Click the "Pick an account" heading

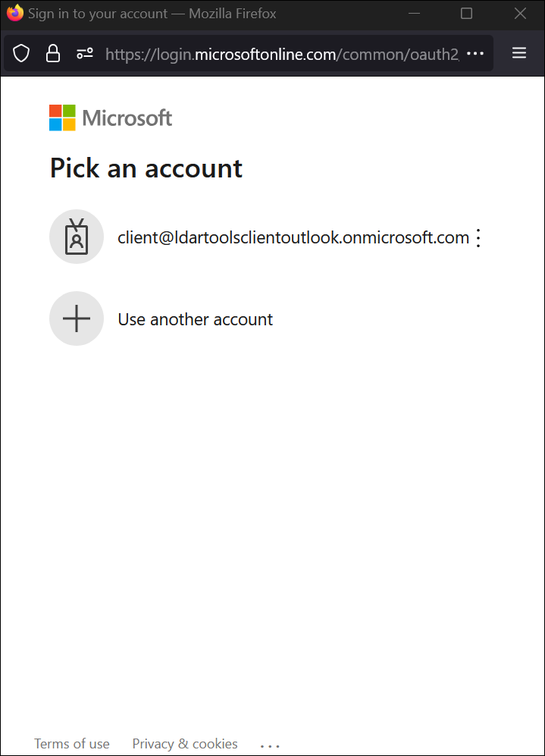(146, 168)
